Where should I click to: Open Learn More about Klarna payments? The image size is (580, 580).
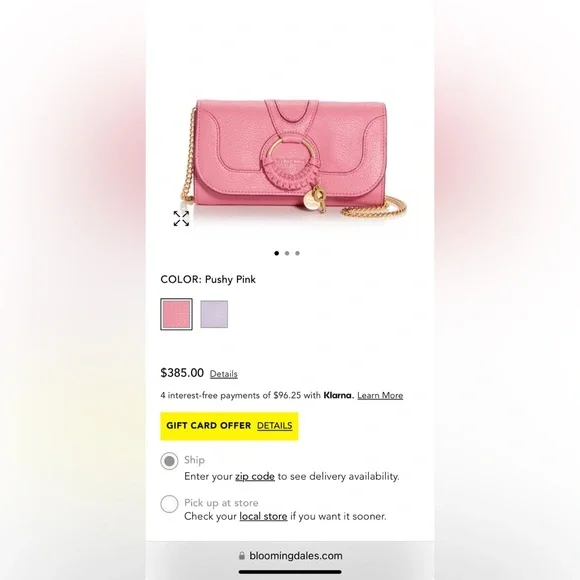click(x=380, y=395)
